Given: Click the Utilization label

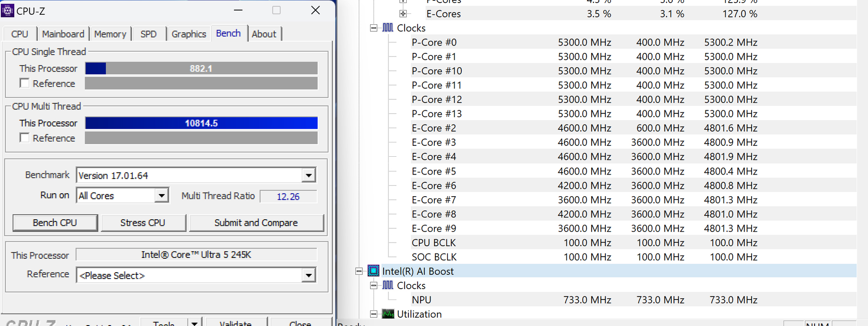Looking at the screenshot, I should click(x=419, y=314).
